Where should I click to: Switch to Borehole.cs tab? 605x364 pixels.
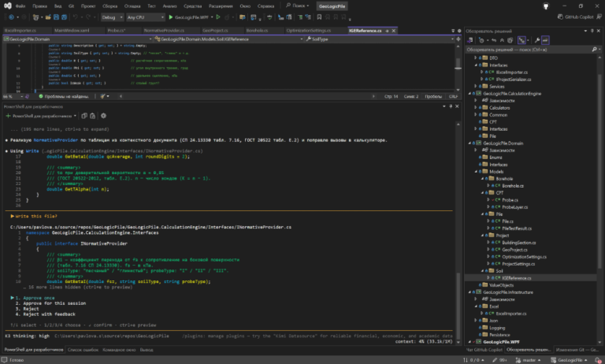257,31
